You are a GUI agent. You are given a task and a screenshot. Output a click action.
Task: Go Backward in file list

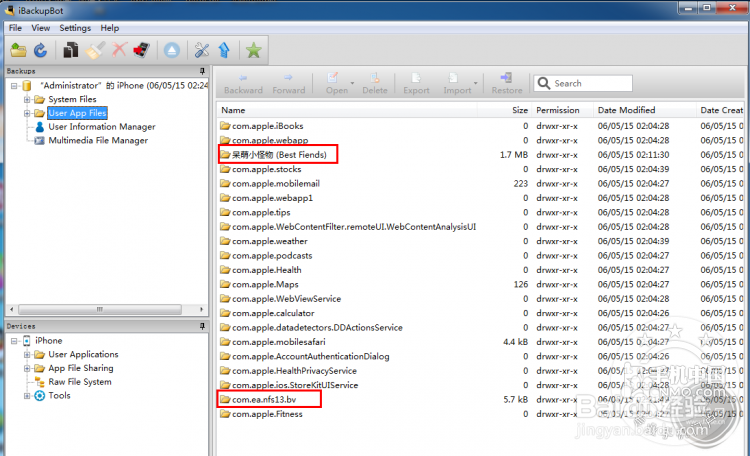[x=243, y=84]
